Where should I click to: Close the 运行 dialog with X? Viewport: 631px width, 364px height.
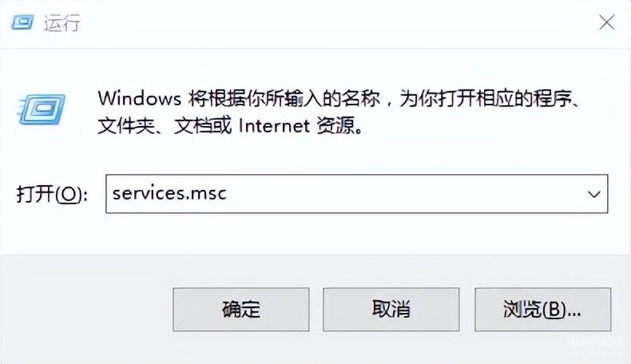coord(606,22)
